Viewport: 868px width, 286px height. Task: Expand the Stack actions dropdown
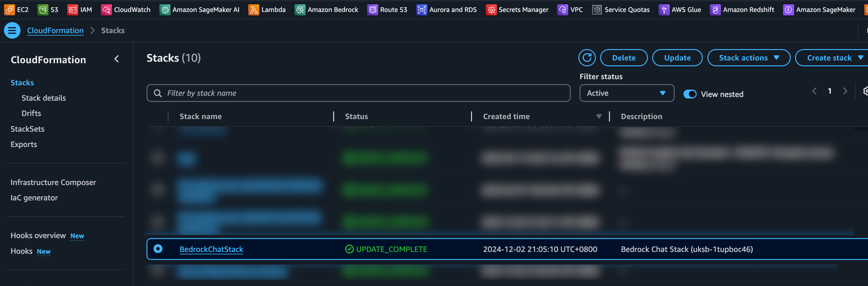click(x=748, y=58)
